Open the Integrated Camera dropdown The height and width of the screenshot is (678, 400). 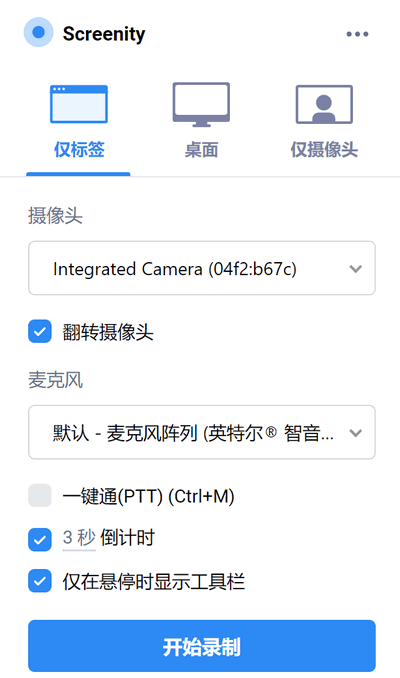pos(202,268)
